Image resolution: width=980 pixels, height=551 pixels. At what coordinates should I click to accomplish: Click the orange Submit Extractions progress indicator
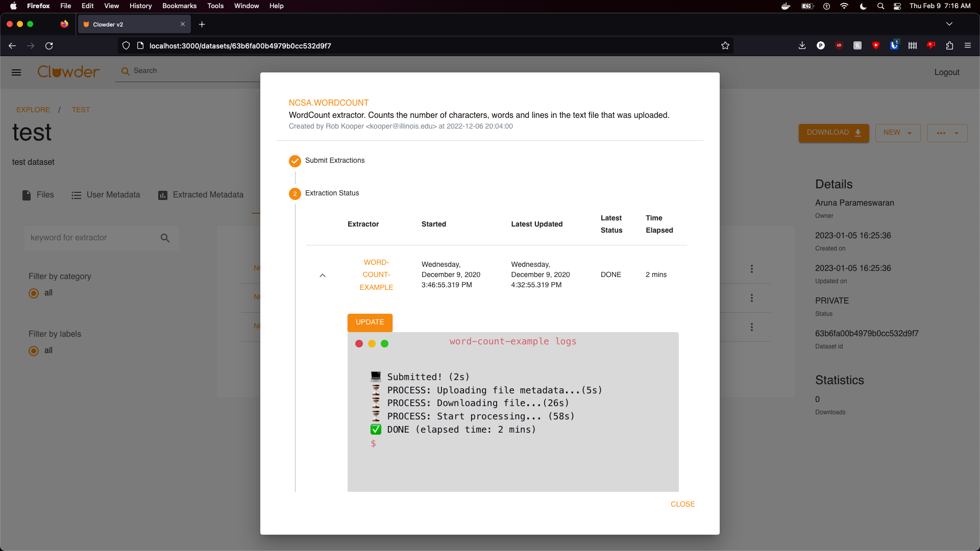[295, 161]
